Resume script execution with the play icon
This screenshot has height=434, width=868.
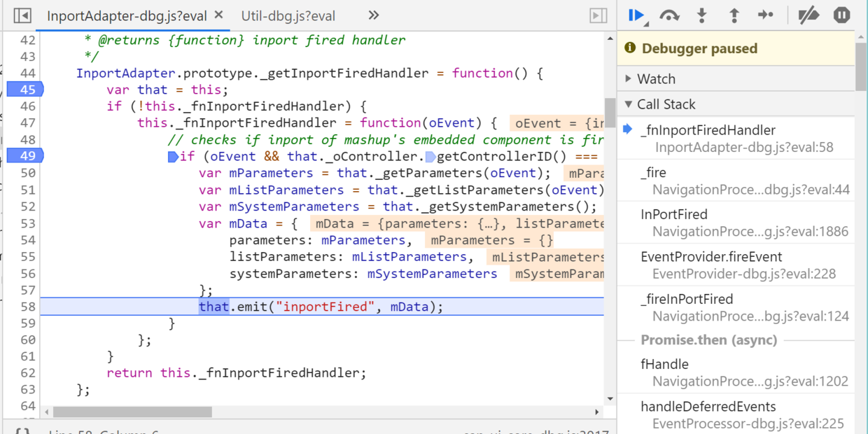(636, 15)
